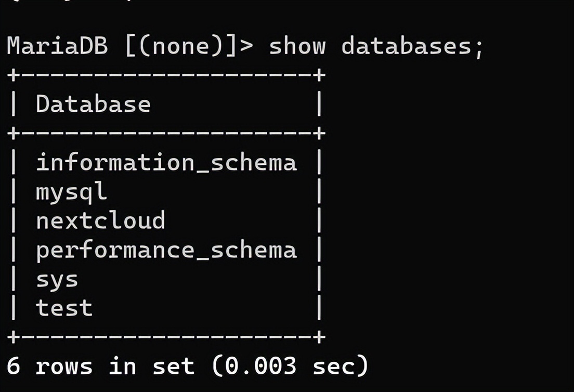This screenshot has width=574, height=392.
Task: Click the number 6 in the result summary
Action: click(x=14, y=366)
